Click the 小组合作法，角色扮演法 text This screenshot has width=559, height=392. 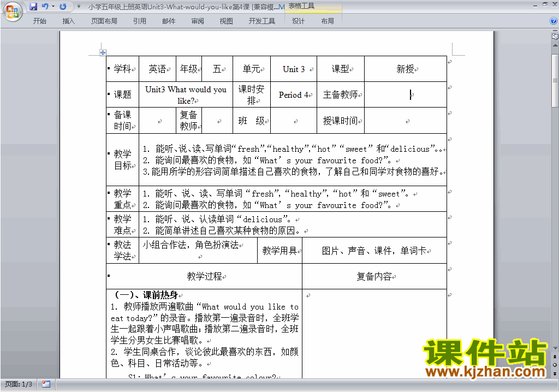191,245
